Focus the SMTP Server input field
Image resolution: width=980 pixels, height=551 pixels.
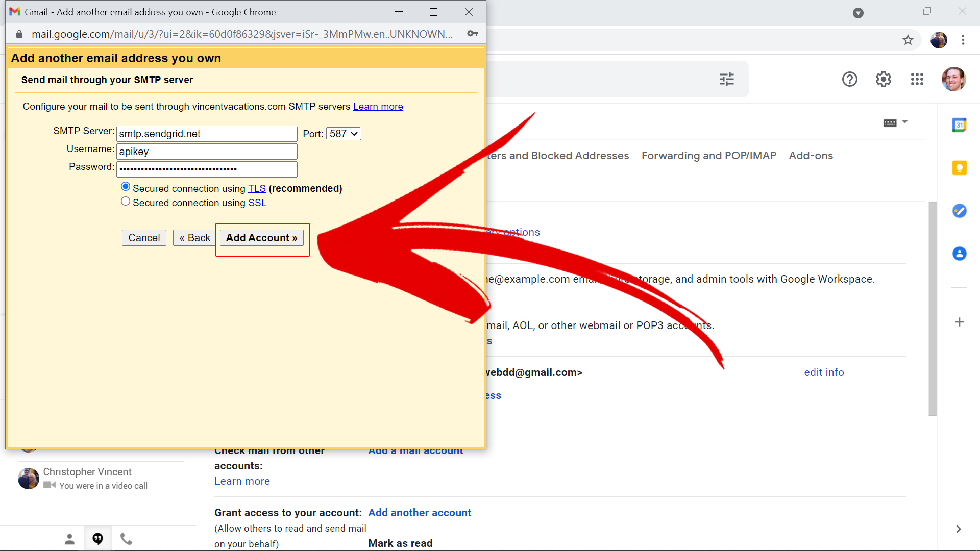[207, 134]
